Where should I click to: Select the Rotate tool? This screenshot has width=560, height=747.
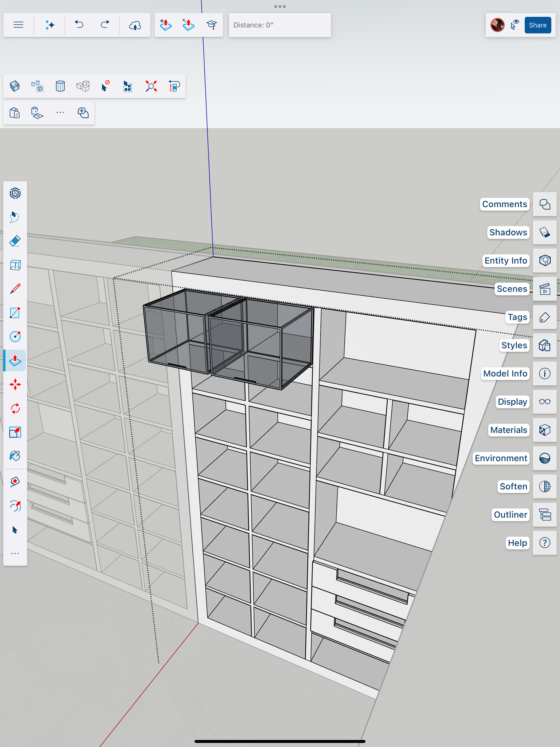(15, 408)
